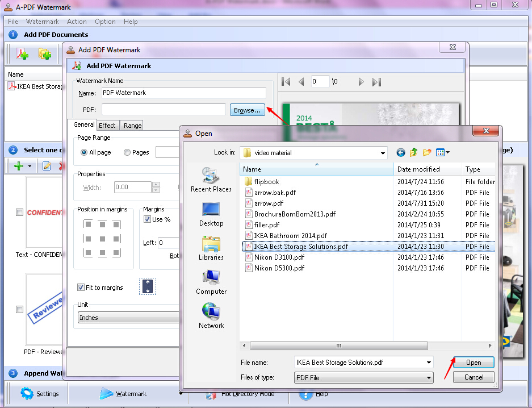The image size is (532, 408).
Task: Select BrochuraBomBom2013.pdf file
Action: [x=291, y=214]
